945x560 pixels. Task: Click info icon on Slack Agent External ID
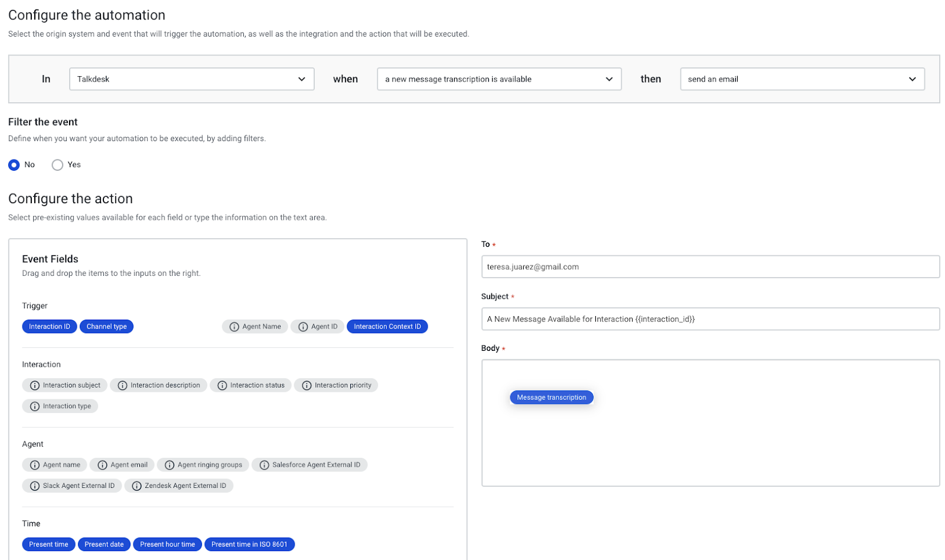point(35,486)
